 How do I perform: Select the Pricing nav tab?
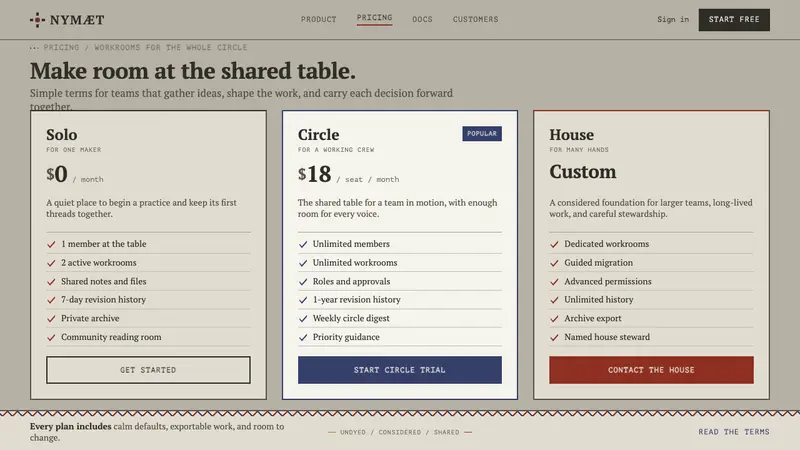[374, 18]
